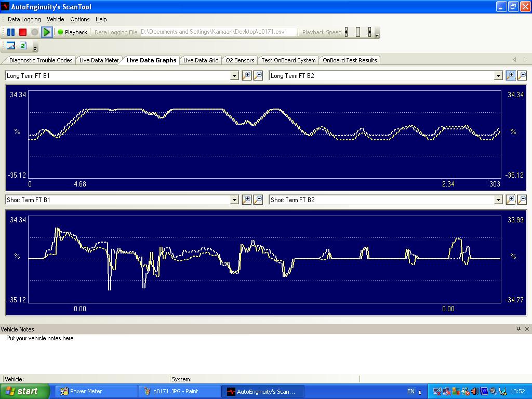Image resolution: width=532 pixels, height=399 pixels.
Task: Open the Diagnostic Trouble Codes tab
Action: (x=41, y=60)
